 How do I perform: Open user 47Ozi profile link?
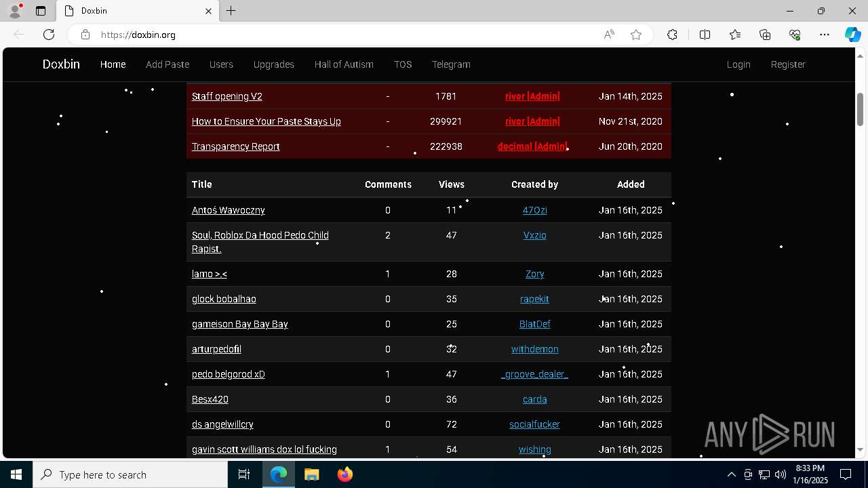(x=535, y=210)
